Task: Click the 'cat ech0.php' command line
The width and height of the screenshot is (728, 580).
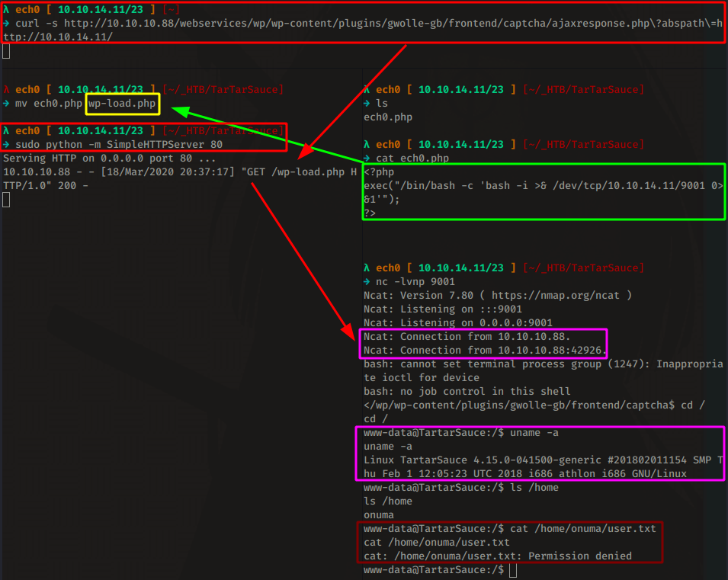Action: pos(406,159)
